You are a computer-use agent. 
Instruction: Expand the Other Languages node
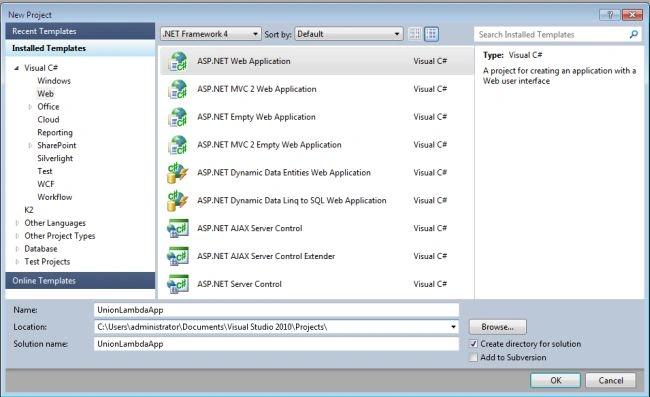pos(17,223)
